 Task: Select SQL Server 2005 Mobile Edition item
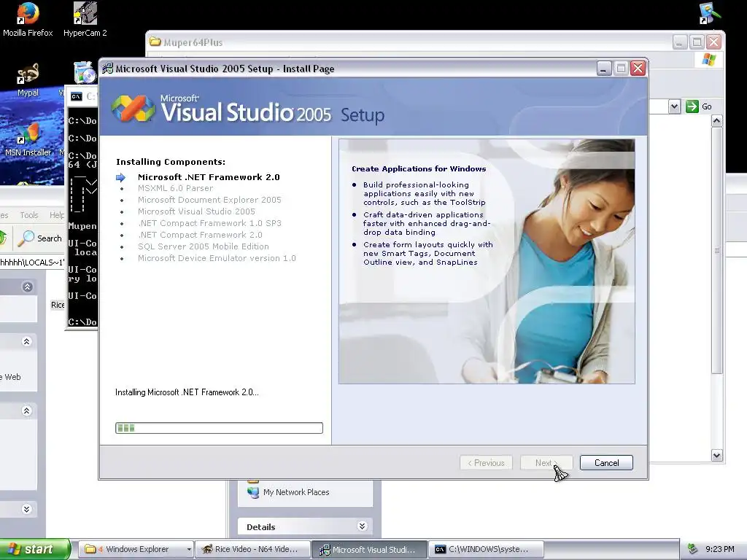(x=204, y=246)
